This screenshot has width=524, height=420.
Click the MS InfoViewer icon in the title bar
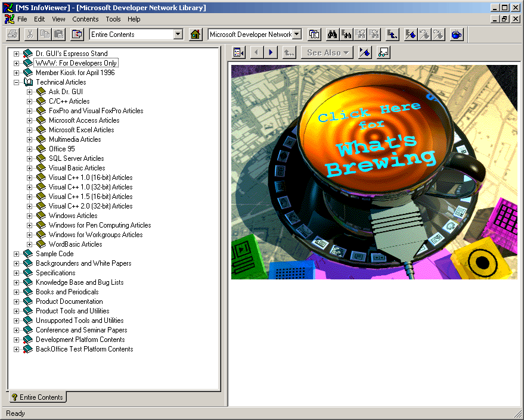9,7
